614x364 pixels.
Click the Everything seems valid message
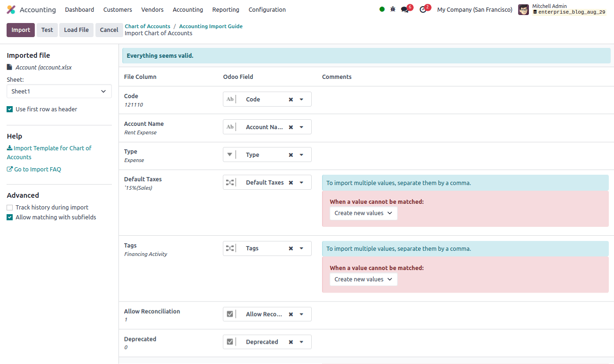(x=160, y=55)
